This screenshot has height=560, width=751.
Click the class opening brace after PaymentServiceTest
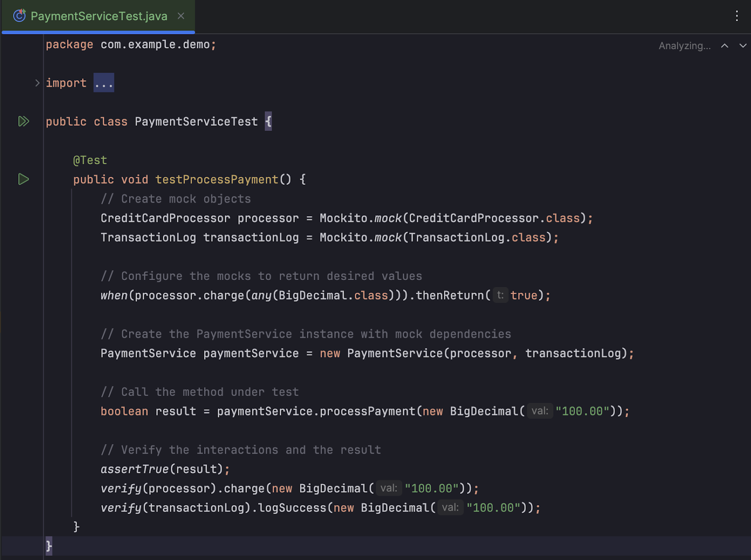(x=268, y=122)
